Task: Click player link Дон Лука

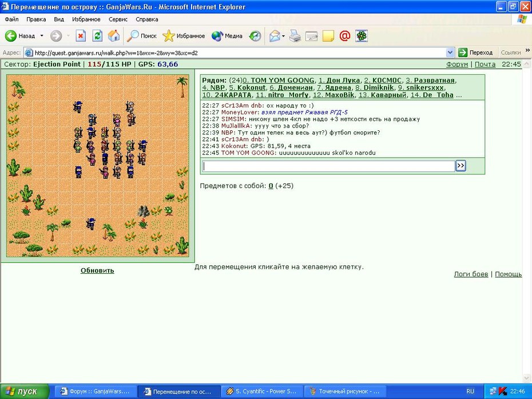Action: tap(339, 81)
